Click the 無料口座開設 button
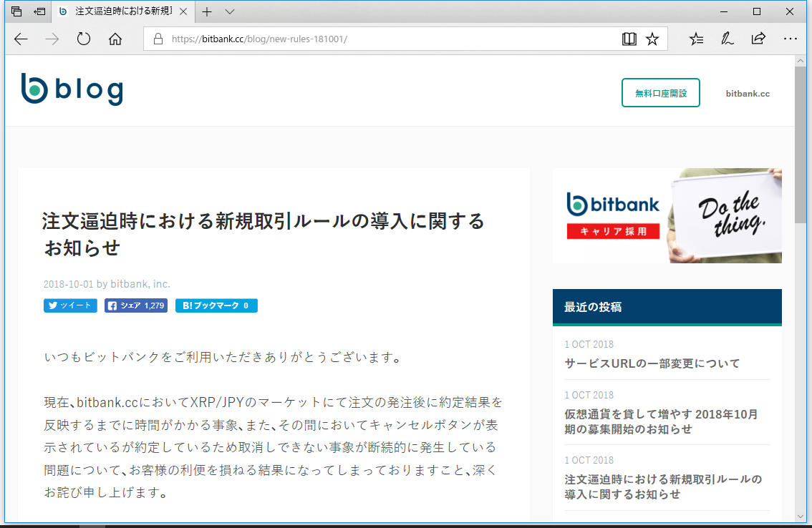Image resolution: width=812 pixels, height=528 pixels. [x=660, y=93]
